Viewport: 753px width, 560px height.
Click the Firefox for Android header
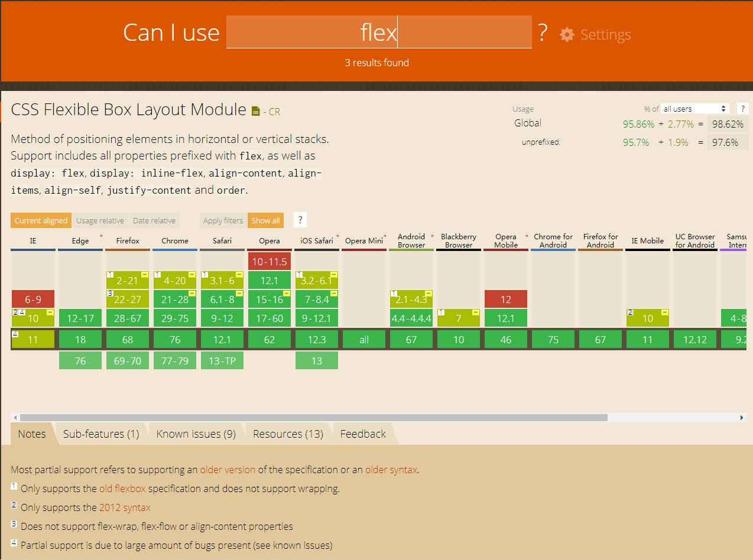601,240
